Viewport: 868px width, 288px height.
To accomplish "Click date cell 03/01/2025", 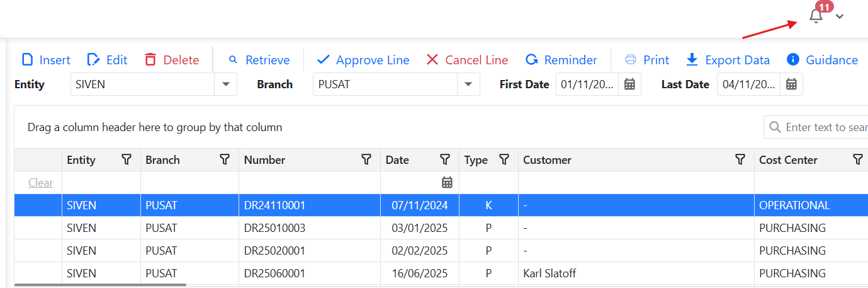I will click(x=419, y=228).
